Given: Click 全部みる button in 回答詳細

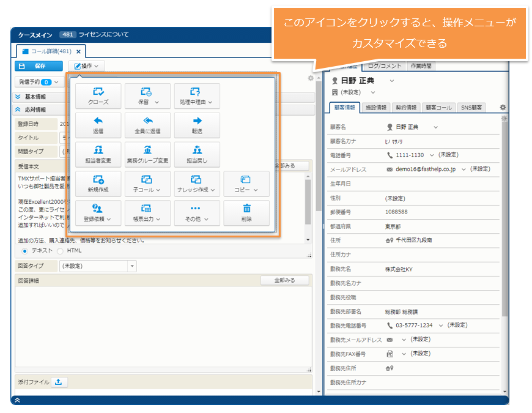Looking at the screenshot, I should [x=284, y=280].
